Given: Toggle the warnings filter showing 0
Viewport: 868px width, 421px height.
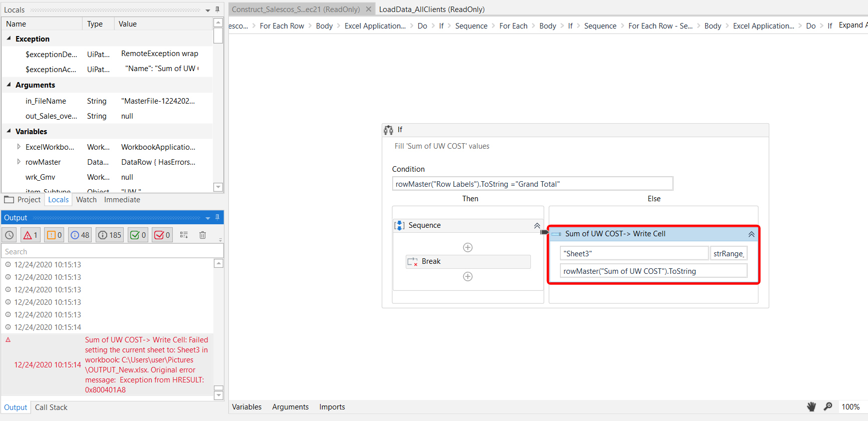Looking at the screenshot, I should click(x=54, y=235).
